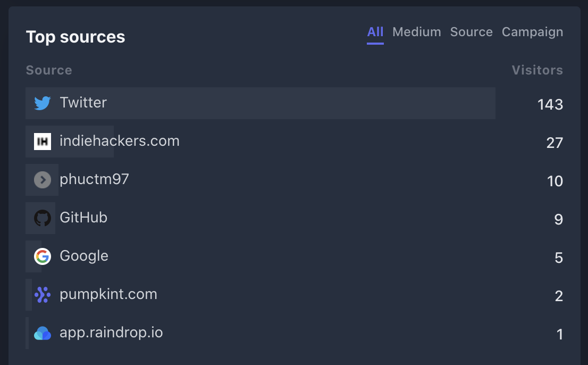This screenshot has width=588, height=365.
Task: Switch to the All tab
Action: 375,32
